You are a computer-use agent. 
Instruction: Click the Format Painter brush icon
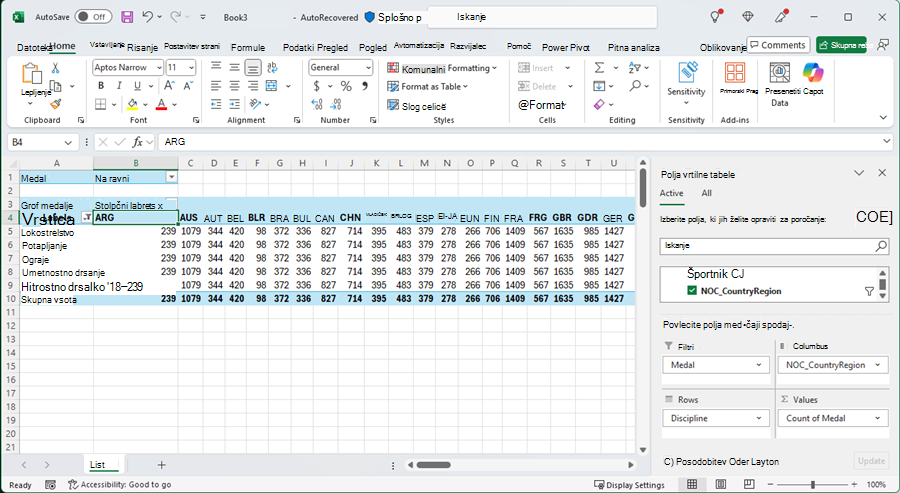(x=55, y=104)
